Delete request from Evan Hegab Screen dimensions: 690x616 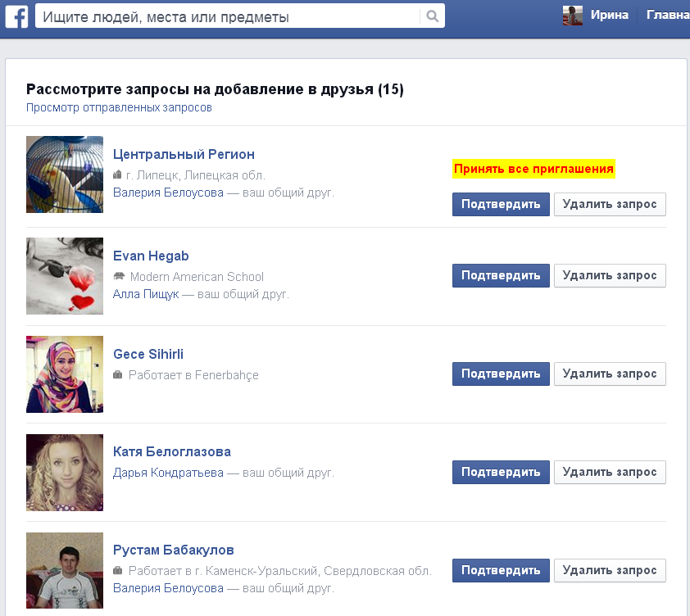(610, 275)
